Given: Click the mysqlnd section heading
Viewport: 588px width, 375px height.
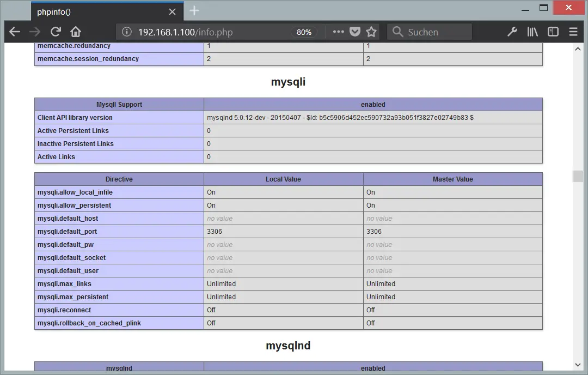Looking at the screenshot, I should click(288, 346).
